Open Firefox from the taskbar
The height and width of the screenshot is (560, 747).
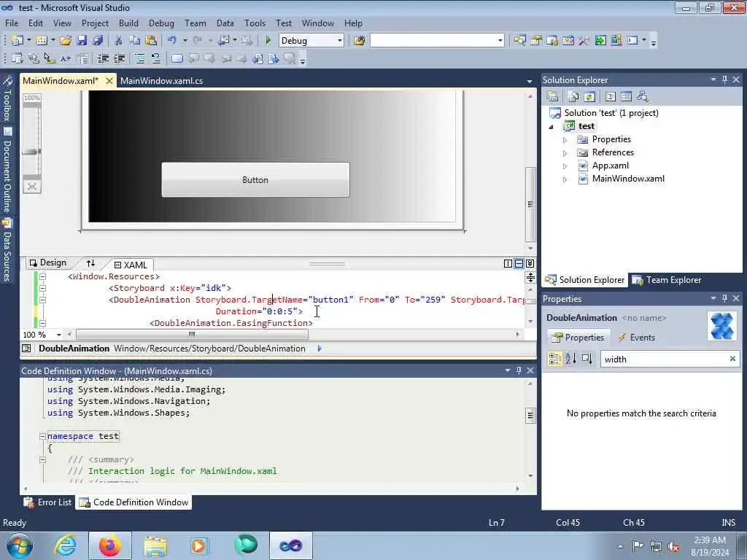[x=110, y=545]
